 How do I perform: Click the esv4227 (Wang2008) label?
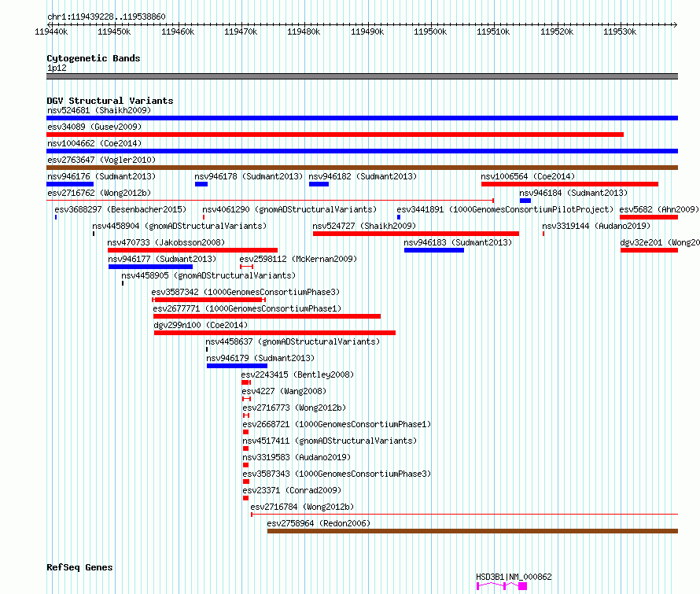click(284, 391)
